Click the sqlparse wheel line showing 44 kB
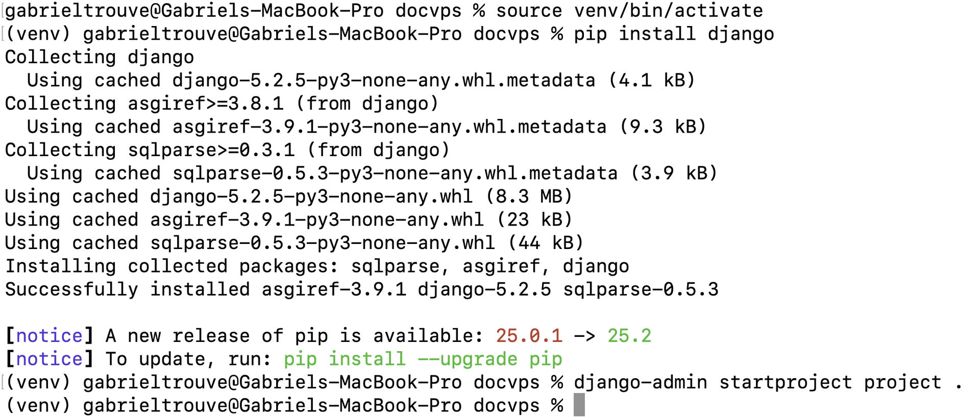 point(293,243)
